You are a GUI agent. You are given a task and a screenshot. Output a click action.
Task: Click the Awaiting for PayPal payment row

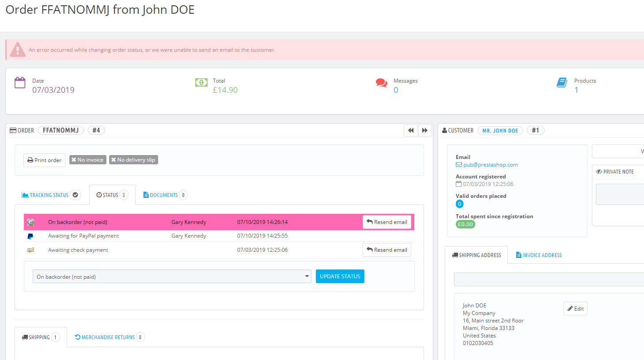point(219,236)
